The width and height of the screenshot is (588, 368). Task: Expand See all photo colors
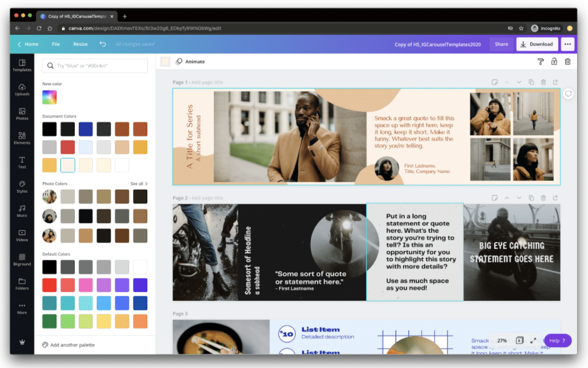click(x=139, y=183)
